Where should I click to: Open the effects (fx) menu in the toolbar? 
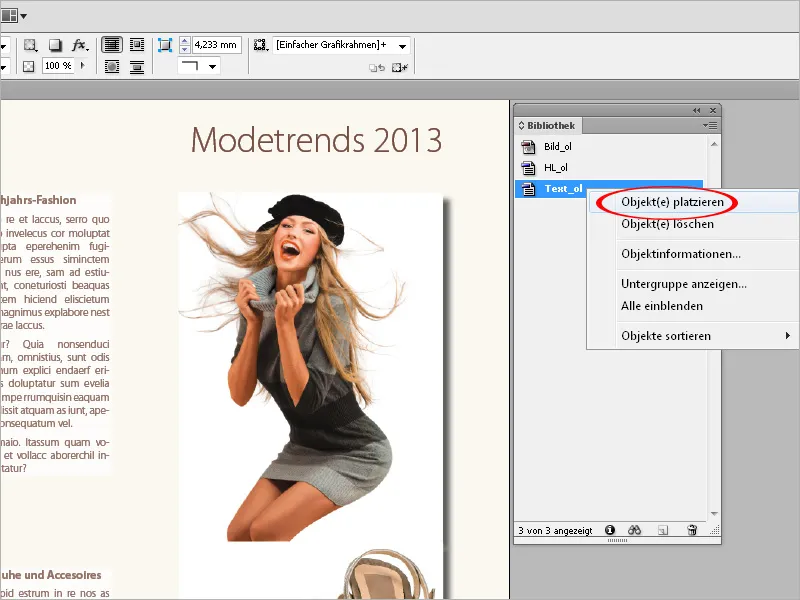(x=79, y=45)
